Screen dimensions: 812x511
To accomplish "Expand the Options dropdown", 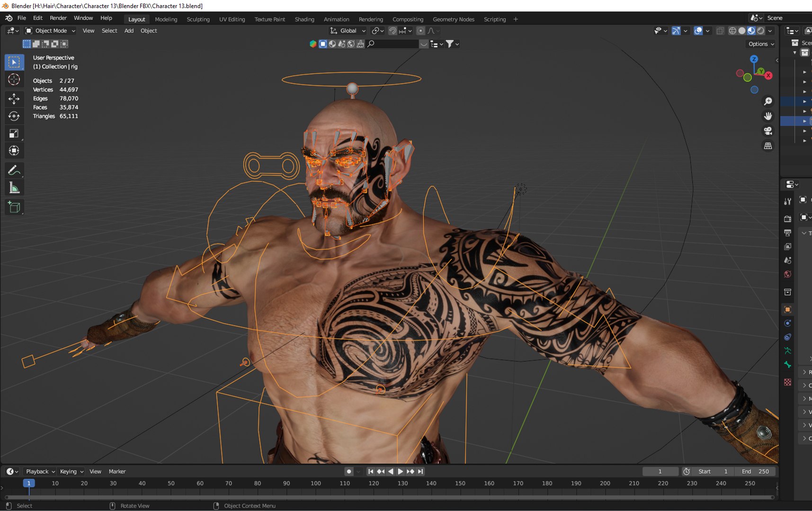I will click(x=761, y=44).
